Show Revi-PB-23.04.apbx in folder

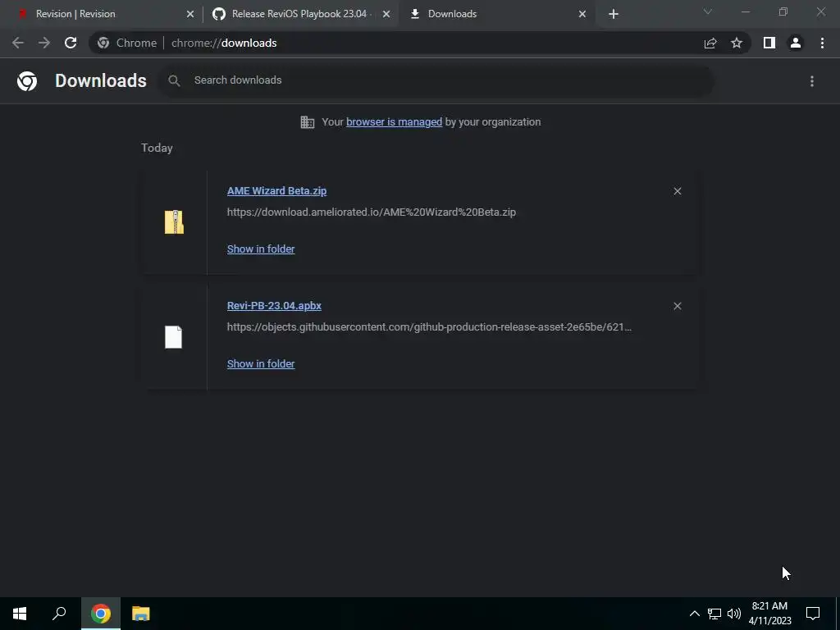[x=261, y=363]
